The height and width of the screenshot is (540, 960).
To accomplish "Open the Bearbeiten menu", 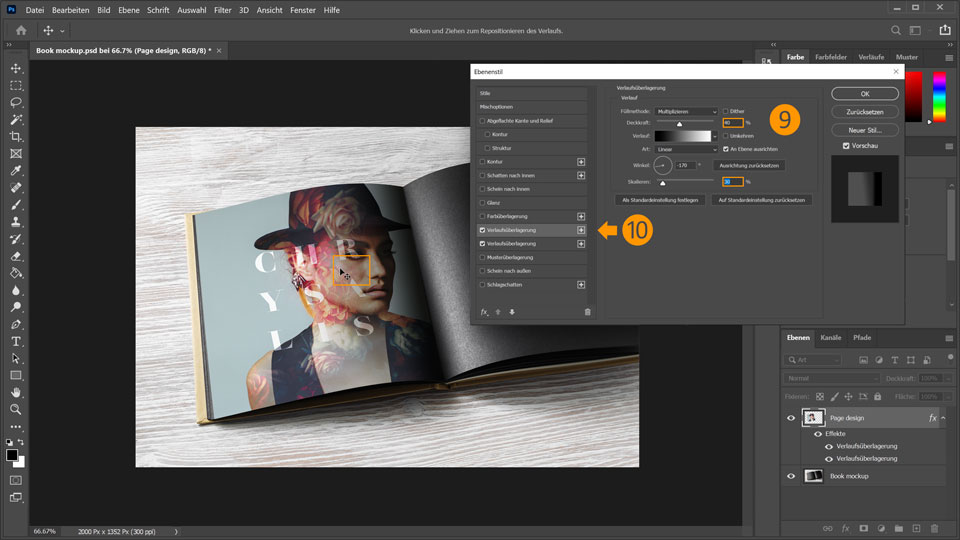I will pyautogui.click(x=70, y=10).
